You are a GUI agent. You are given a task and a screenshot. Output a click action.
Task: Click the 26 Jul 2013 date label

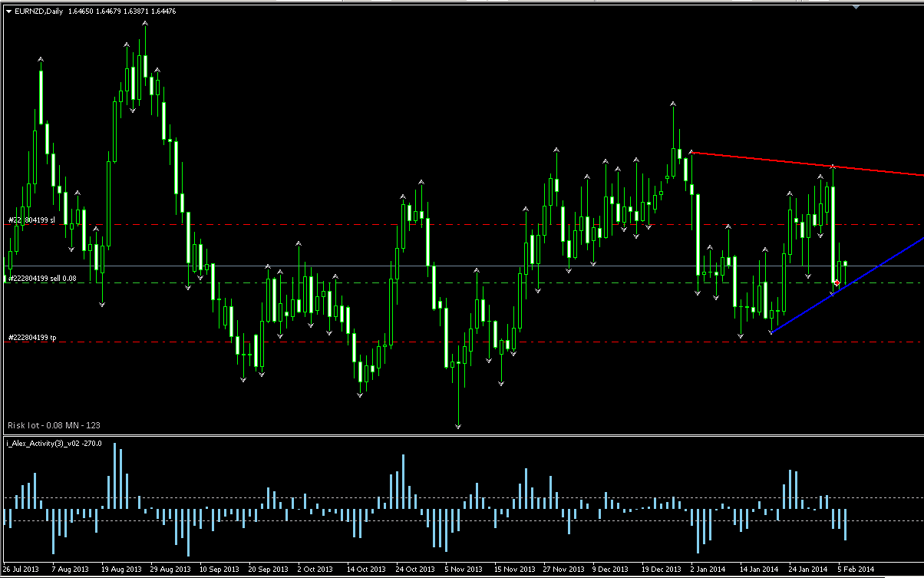click(21, 570)
